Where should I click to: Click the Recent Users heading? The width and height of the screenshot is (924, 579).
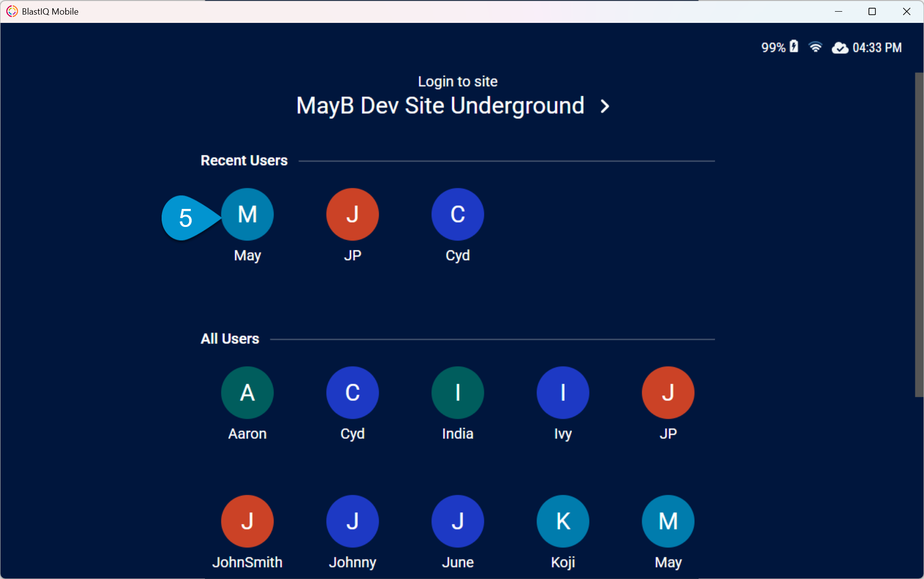[244, 160]
